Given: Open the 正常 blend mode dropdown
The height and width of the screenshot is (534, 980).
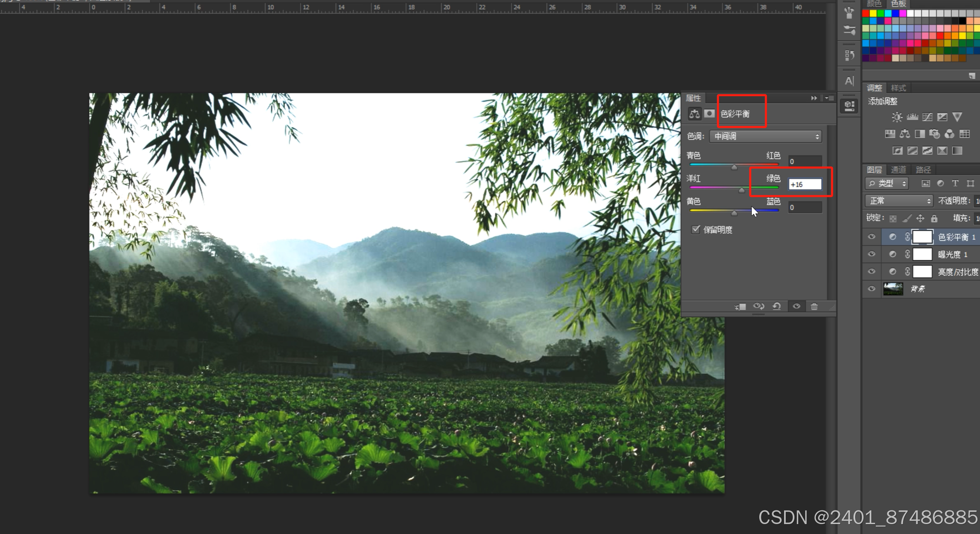Looking at the screenshot, I should click(x=899, y=201).
